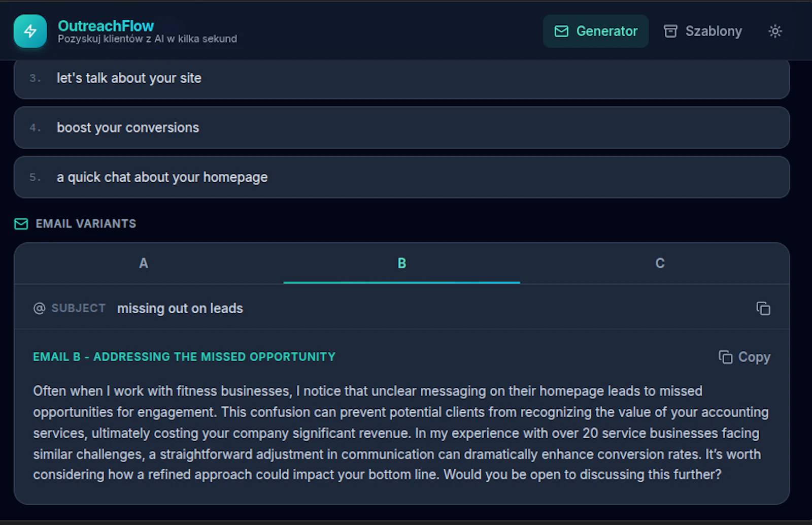812x525 pixels.
Task: Click the @ icon in the subject row
Action: point(39,308)
